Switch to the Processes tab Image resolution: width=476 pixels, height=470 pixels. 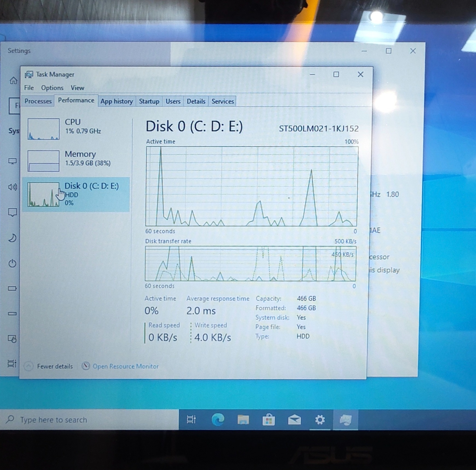[x=38, y=101]
